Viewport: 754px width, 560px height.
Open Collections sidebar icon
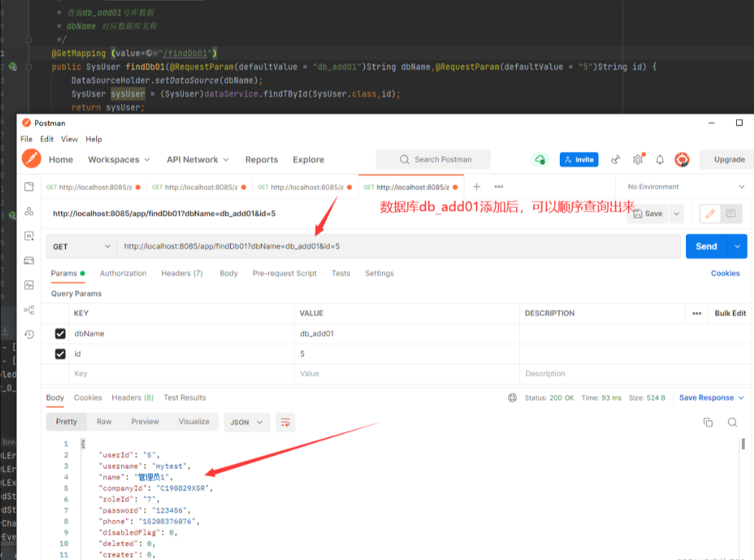(29, 186)
